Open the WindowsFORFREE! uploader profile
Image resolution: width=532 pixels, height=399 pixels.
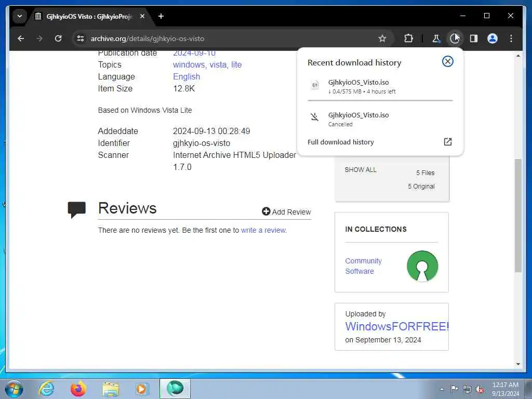pos(396,326)
